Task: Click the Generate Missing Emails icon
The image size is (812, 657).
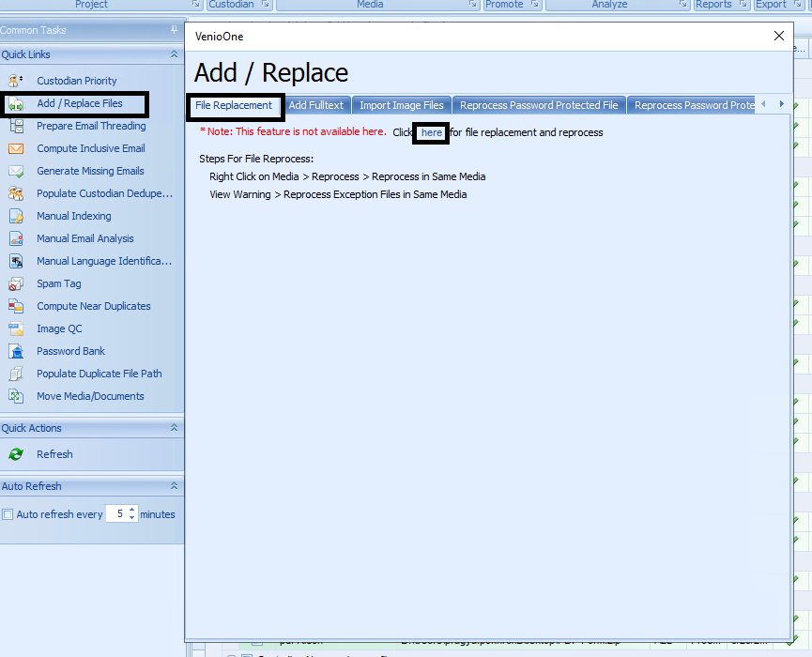Action: 16,171
